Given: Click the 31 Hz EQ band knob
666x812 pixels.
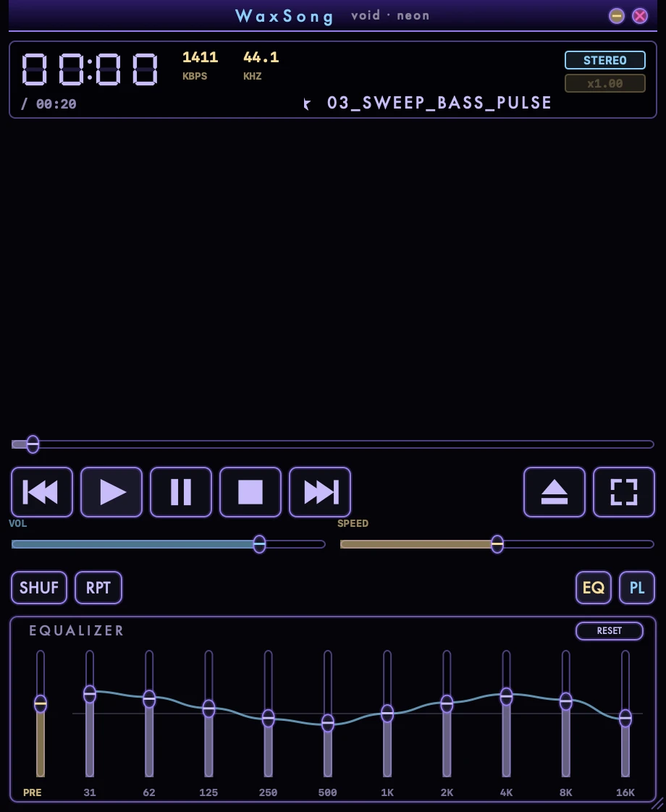Looking at the screenshot, I should point(90,693).
